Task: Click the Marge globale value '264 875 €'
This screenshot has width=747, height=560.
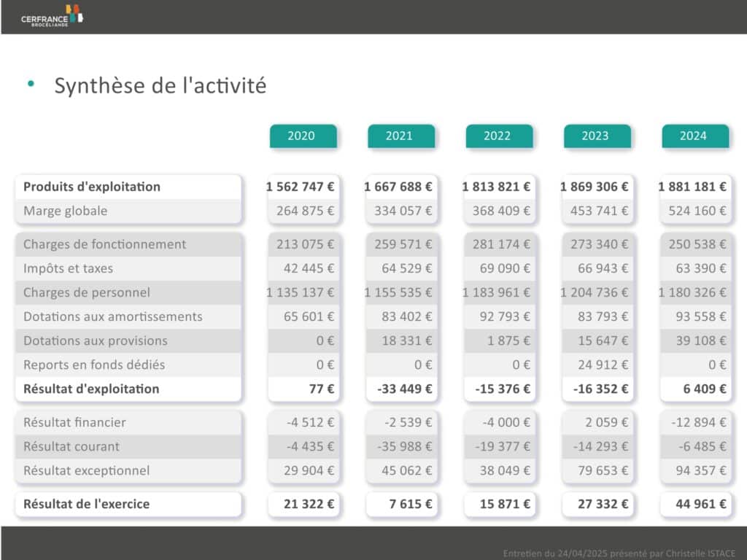Action: pos(306,211)
